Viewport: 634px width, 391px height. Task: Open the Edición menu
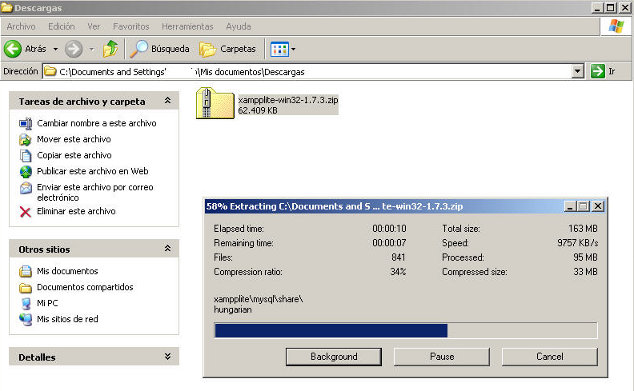61,26
